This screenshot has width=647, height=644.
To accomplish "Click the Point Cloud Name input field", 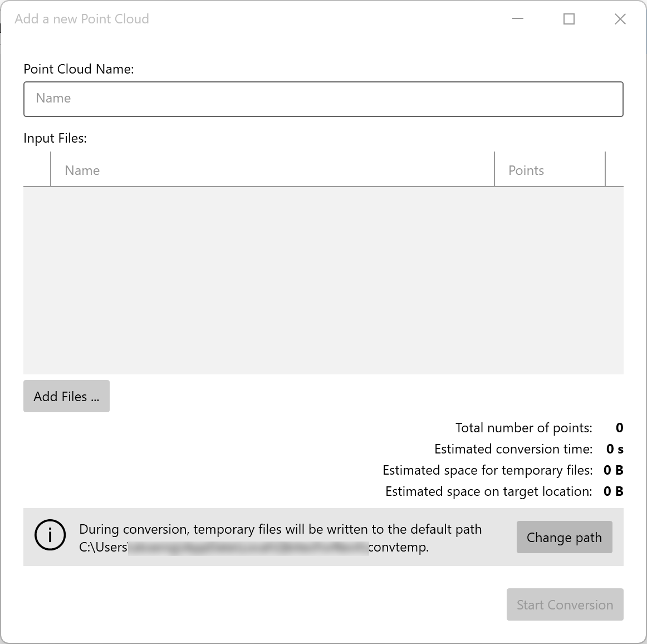I will (x=323, y=99).
